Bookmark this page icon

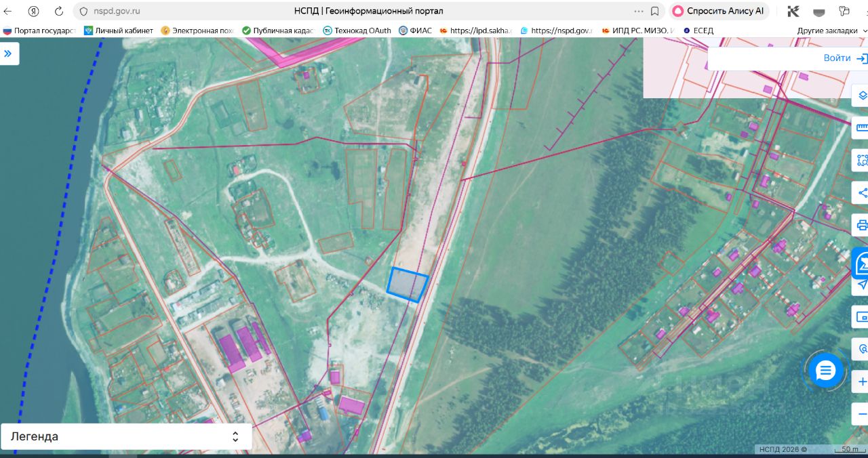click(655, 12)
